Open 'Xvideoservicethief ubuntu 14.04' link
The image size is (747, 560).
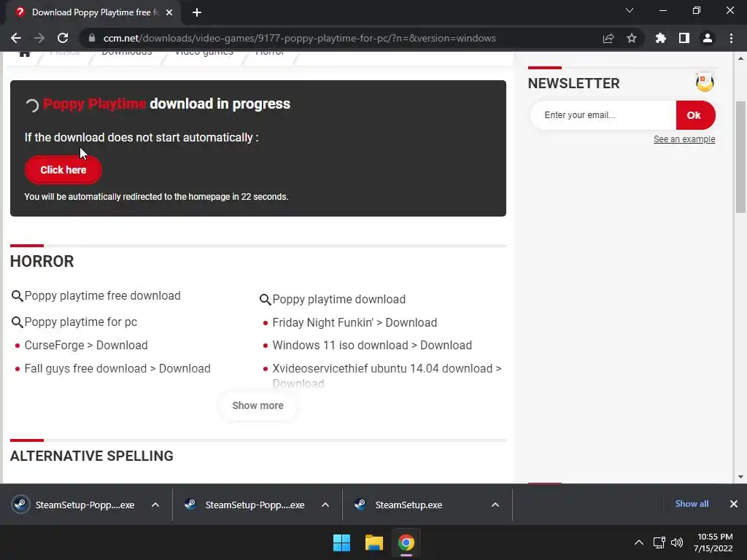(x=387, y=376)
